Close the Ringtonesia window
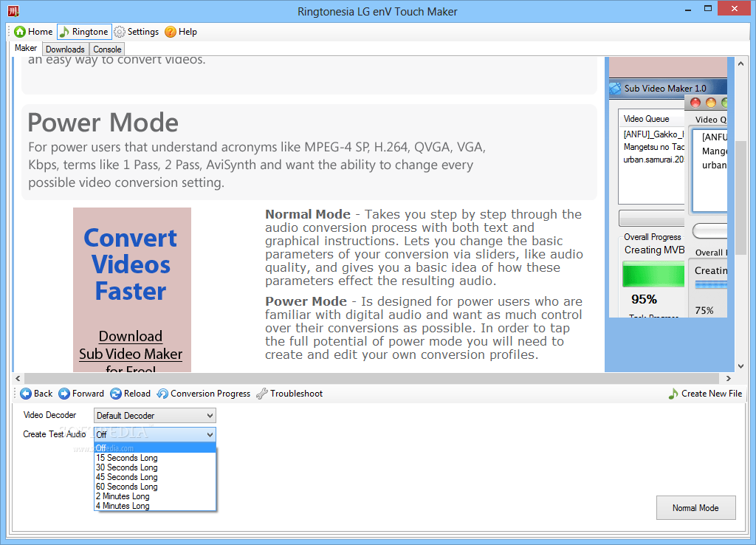 (735, 9)
